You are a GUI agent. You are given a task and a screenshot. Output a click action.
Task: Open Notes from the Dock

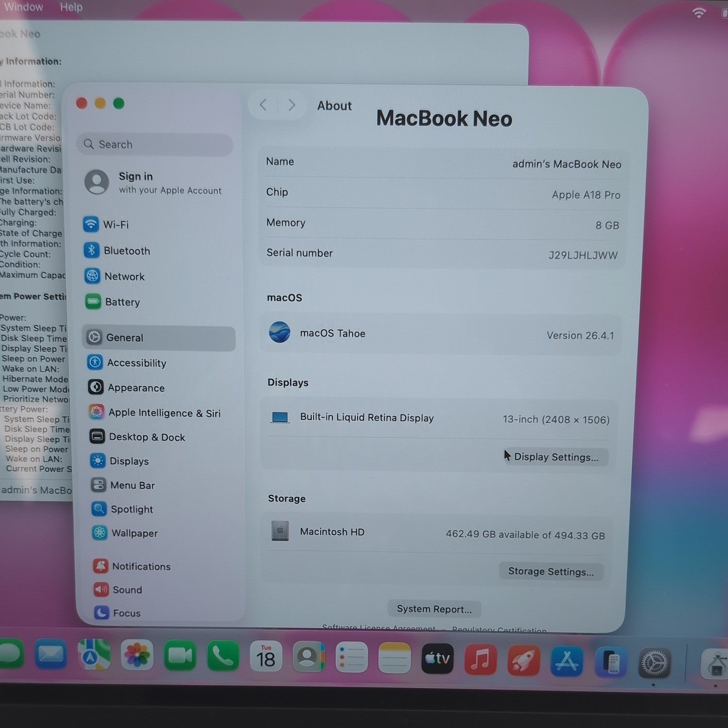click(x=395, y=658)
